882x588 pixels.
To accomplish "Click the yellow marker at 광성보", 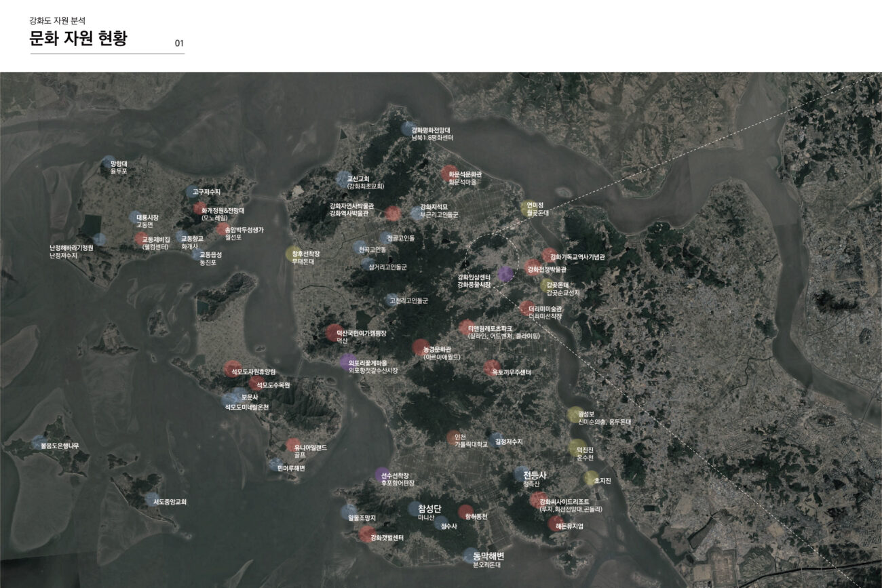I will tap(575, 414).
